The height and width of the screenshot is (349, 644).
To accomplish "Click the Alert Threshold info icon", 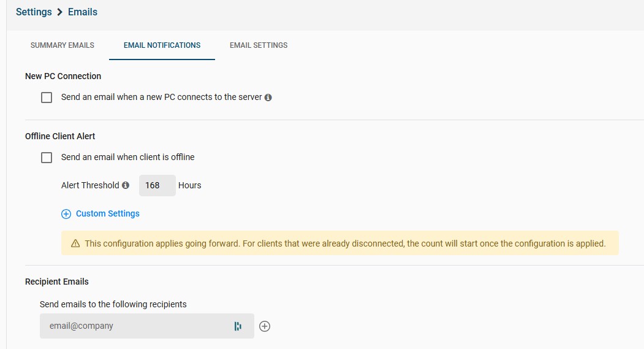I will (126, 185).
